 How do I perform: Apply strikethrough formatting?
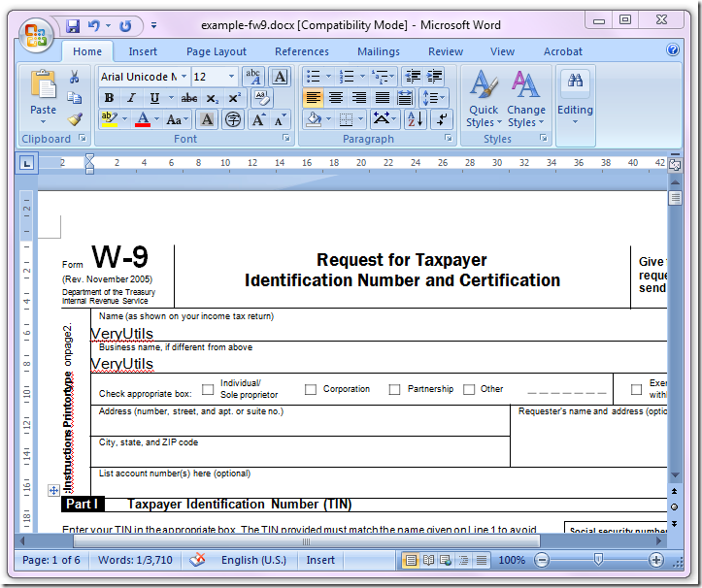click(x=189, y=98)
